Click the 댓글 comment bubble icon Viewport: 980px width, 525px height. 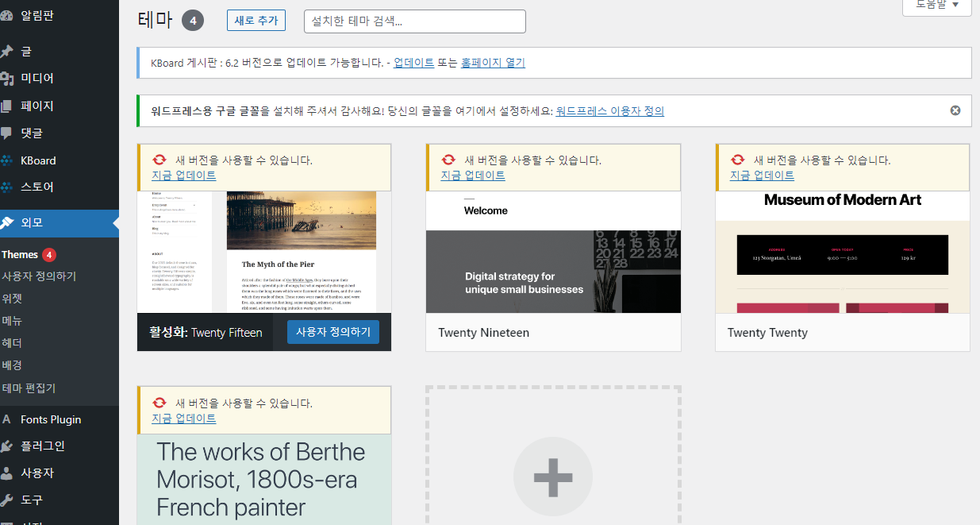[x=6, y=133]
